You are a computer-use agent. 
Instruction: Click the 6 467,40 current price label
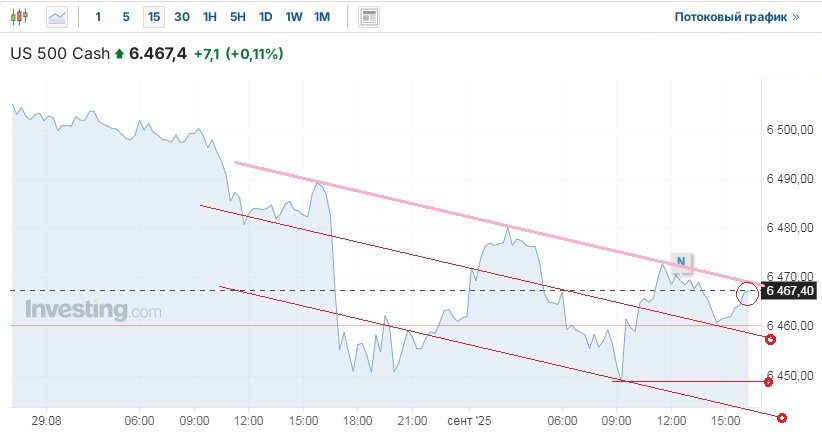click(x=790, y=291)
